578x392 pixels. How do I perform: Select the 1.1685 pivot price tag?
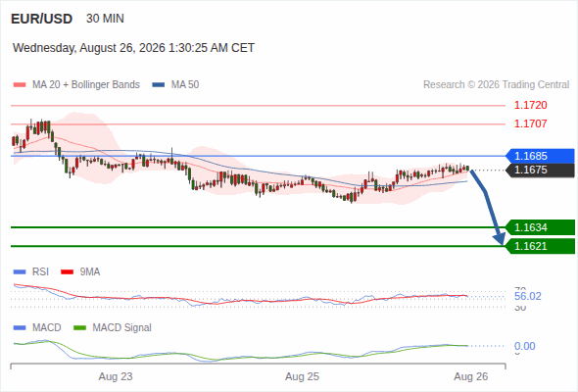point(540,156)
